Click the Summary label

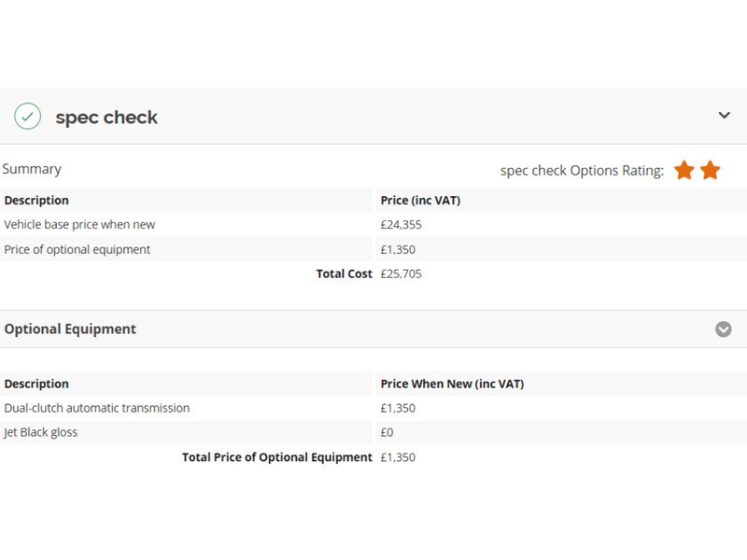[x=32, y=169]
